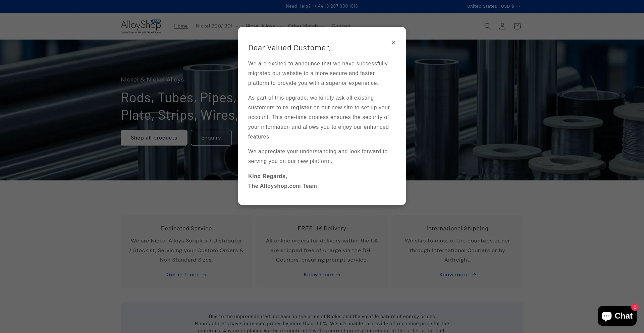This screenshot has width=644, height=333.
Task: Click the account login person icon
Action: coord(502,26)
